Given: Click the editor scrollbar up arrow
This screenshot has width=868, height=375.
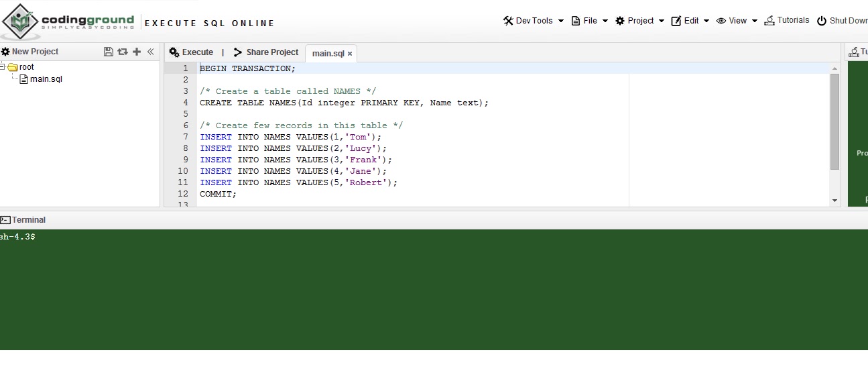Looking at the screenshot, I should click(x=834, y=68).
